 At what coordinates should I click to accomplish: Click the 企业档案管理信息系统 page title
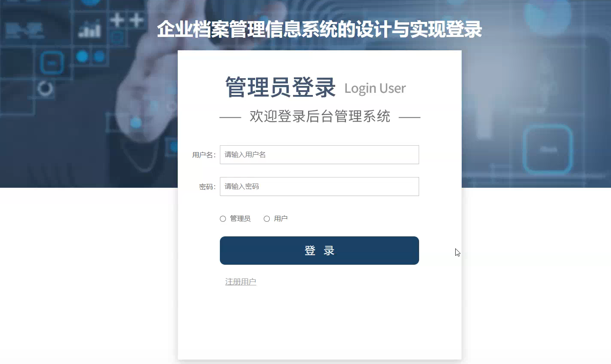pyautogui.click(x=319, y=30)
